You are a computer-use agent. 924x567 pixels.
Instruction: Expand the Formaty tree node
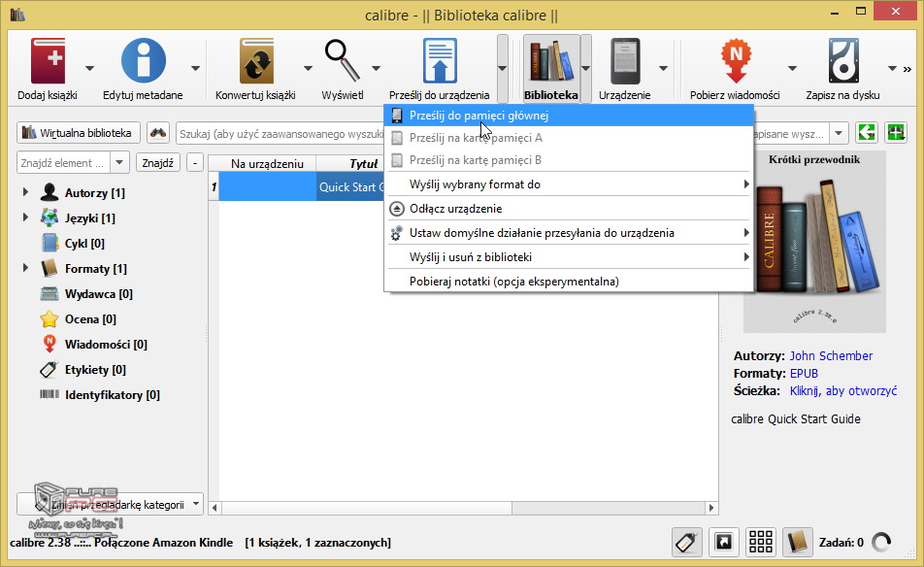(25, 268)
